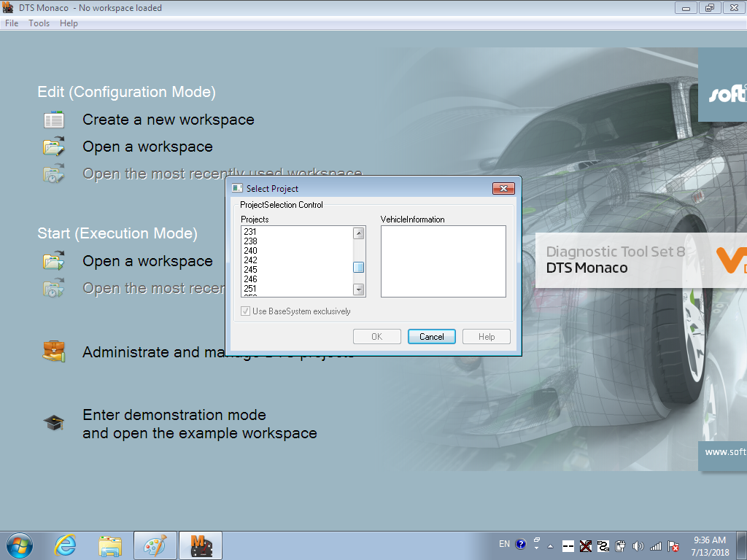Click inside VehicleInformation box
The width and height of the screenshot is (747, 560).
point(443,262)
